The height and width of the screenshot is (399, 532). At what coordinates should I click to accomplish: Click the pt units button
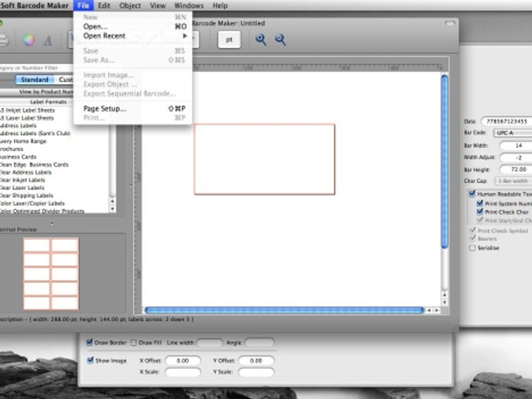pyautogui.click(x=229, y=39)
